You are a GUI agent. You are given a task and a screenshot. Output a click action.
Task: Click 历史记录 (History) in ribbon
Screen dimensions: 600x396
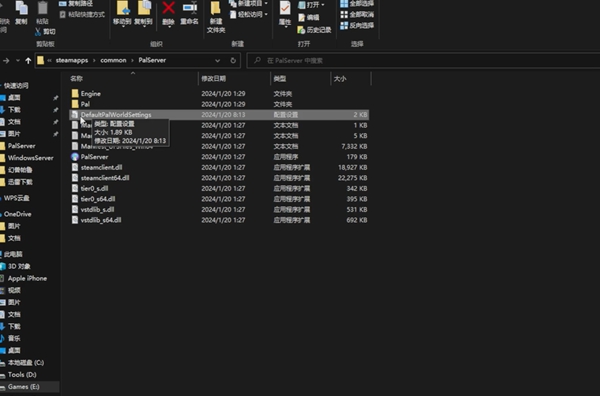(314, 30)
